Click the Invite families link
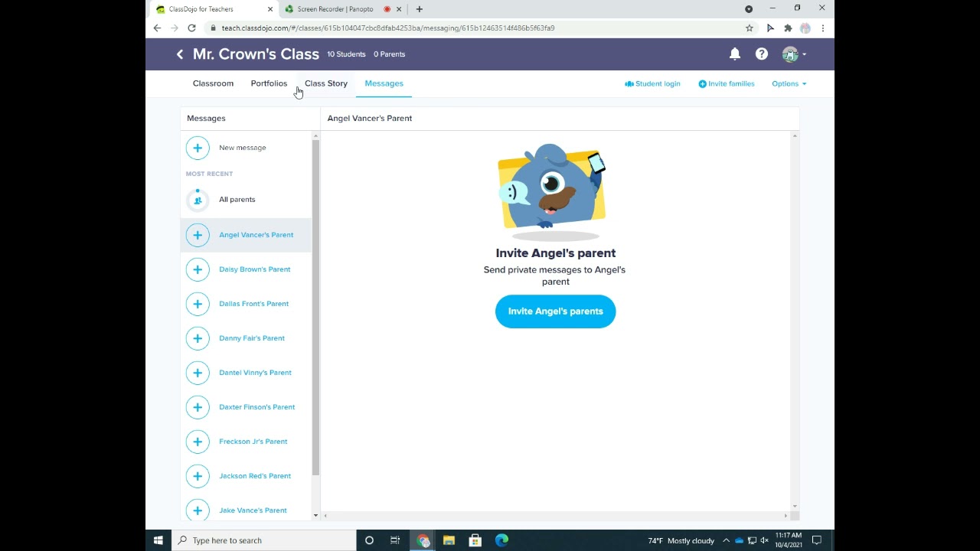Viewport: 980px width, 551px height. coord(727,83)
